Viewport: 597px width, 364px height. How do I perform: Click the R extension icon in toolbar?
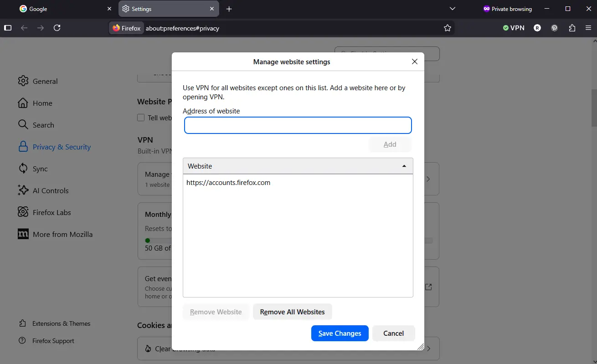(537, 28)
